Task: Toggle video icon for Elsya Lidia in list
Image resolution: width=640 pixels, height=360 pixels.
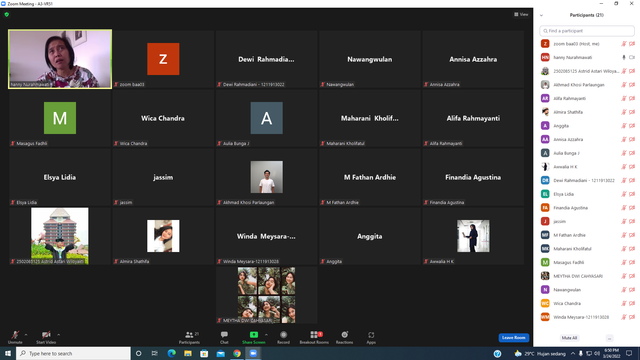Action: point(632,194)
